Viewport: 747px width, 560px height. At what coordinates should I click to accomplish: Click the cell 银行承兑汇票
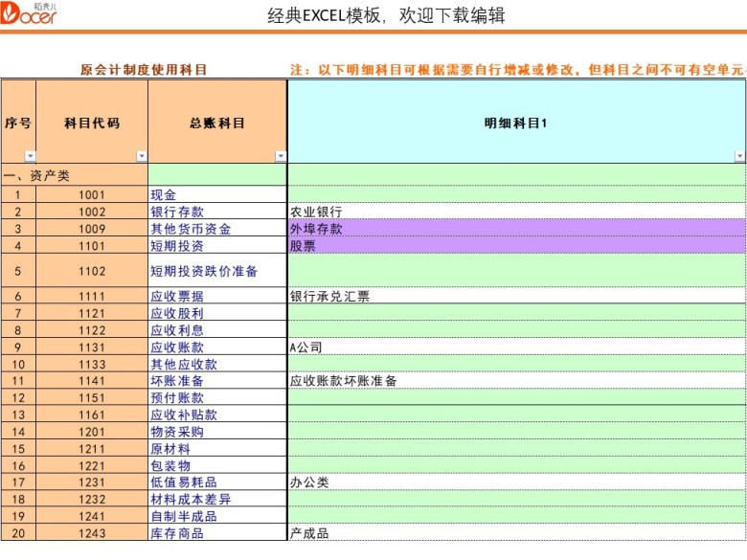(x=517, y=296)
